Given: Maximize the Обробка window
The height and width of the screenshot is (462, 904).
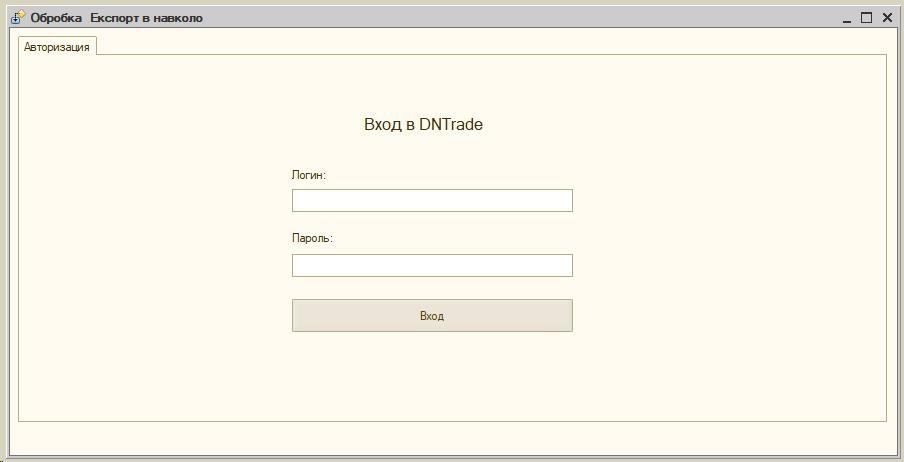Looking at the screenshot, I should (x=866, y=18).
